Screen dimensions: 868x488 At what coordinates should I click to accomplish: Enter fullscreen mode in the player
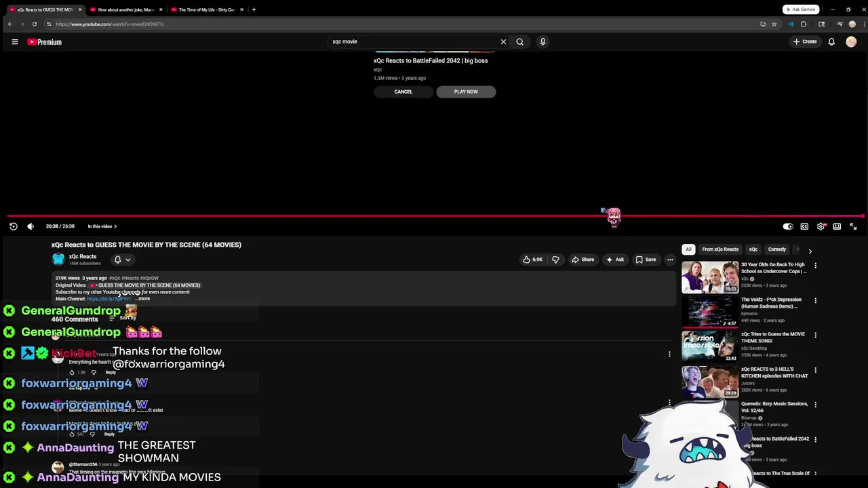tap(853, 226)
